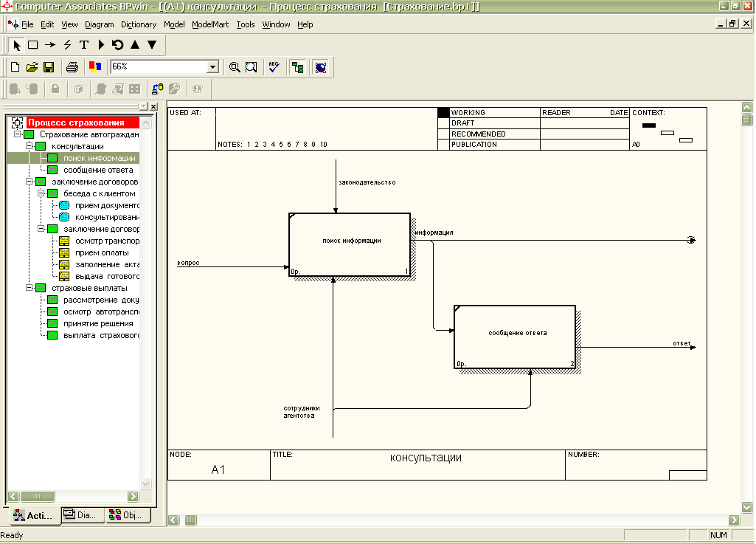Click the информация arrow label

(434, 233)
